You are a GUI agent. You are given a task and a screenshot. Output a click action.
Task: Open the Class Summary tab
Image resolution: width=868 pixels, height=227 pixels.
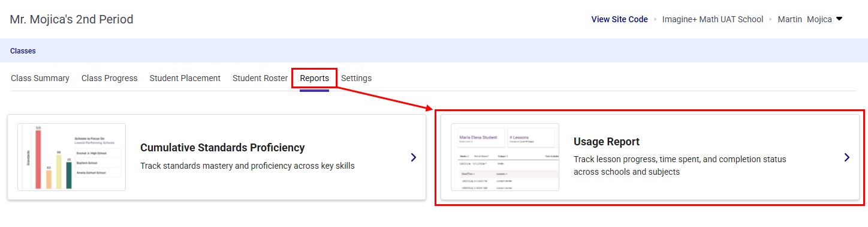[40, 78]
